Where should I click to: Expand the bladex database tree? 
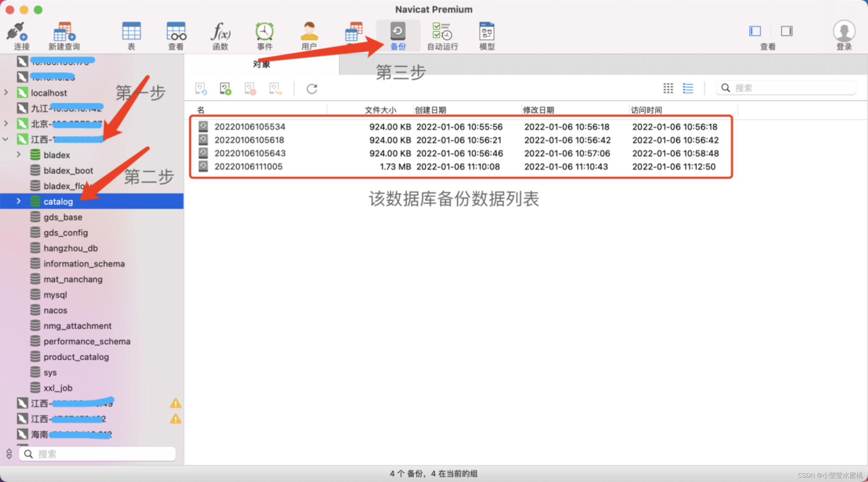click(19, 155)
